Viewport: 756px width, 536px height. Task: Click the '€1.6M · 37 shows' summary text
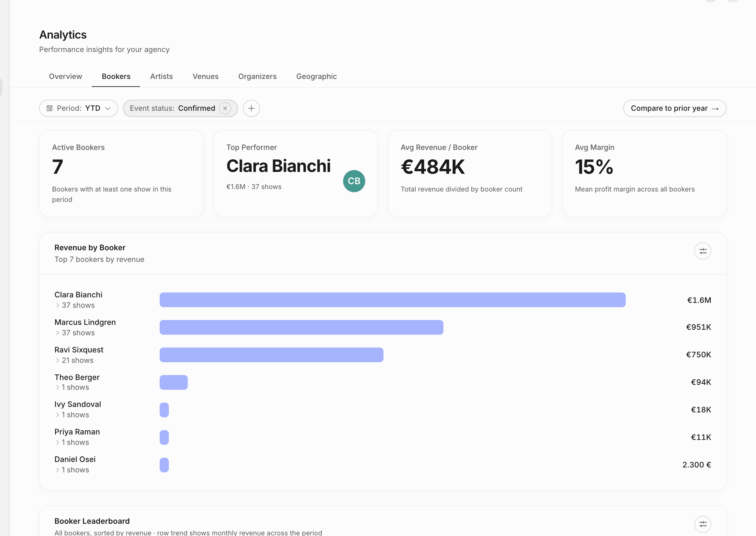tap(254, 187)
